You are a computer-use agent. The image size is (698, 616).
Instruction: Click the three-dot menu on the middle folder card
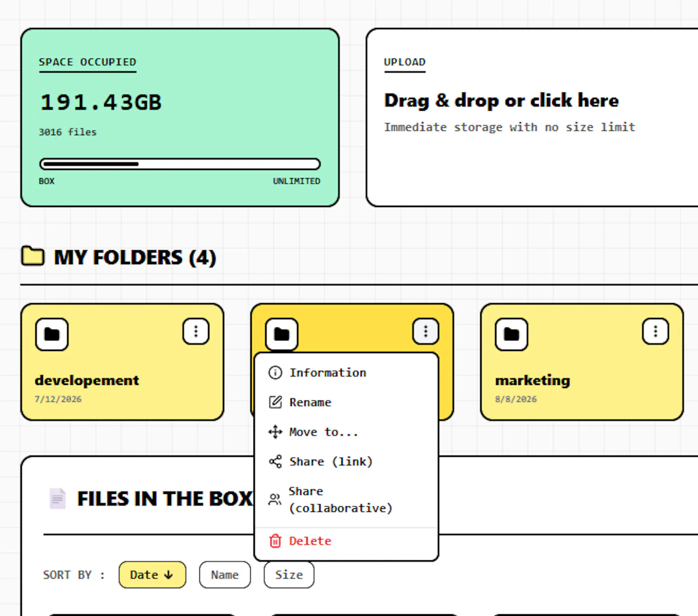coord(426,331)
